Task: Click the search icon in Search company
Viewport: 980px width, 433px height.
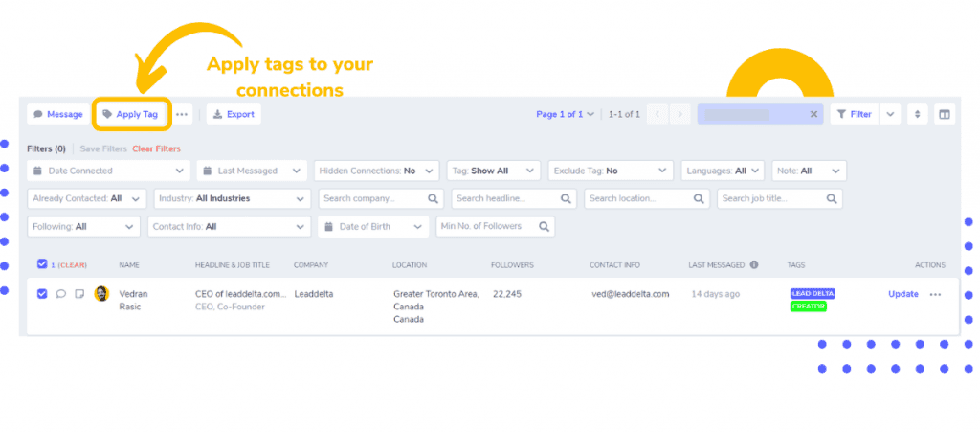Action: (x=433, y=199)
